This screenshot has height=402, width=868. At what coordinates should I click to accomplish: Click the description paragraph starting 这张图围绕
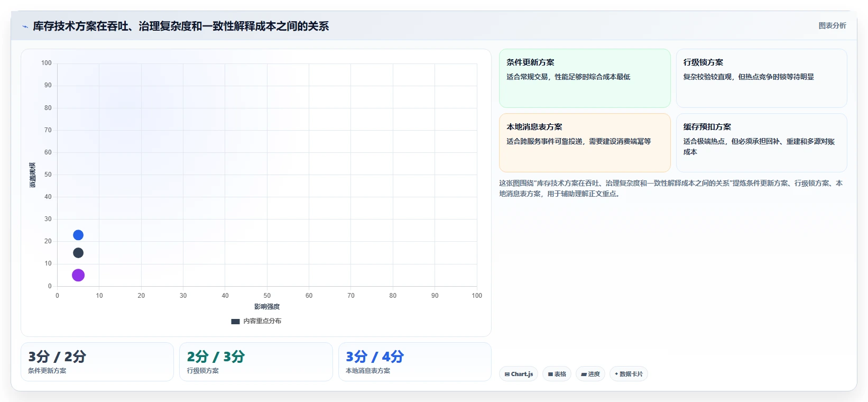(x=671, y=188)
